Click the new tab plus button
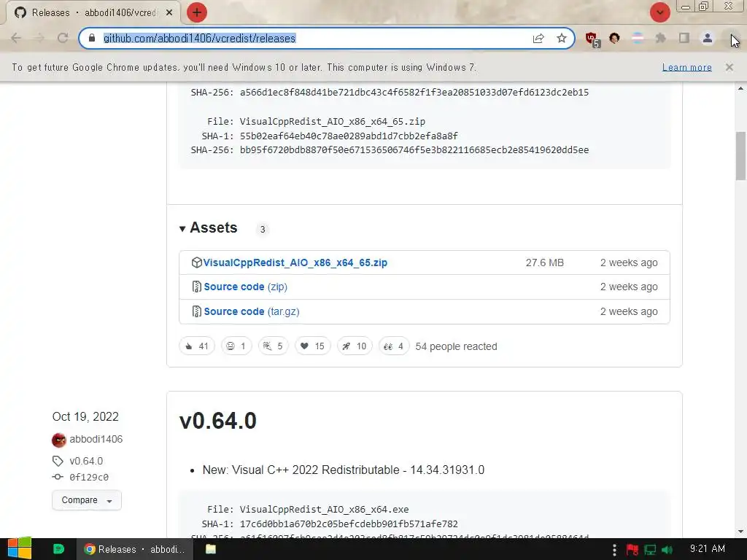The height and width of the screenshot is (560, 747). pyautogui.click(x=197, y=12)
